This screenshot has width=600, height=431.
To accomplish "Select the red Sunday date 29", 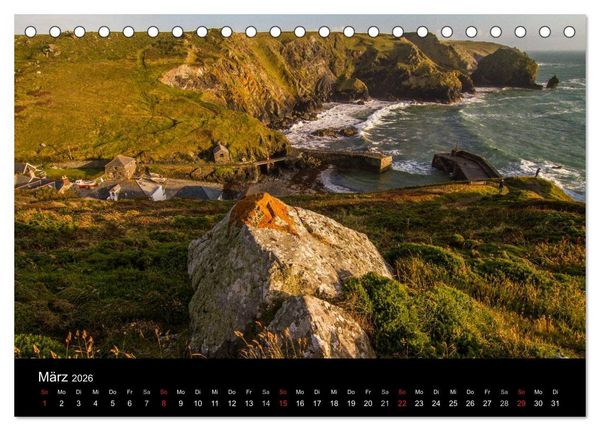I will (x=521, y=403).
